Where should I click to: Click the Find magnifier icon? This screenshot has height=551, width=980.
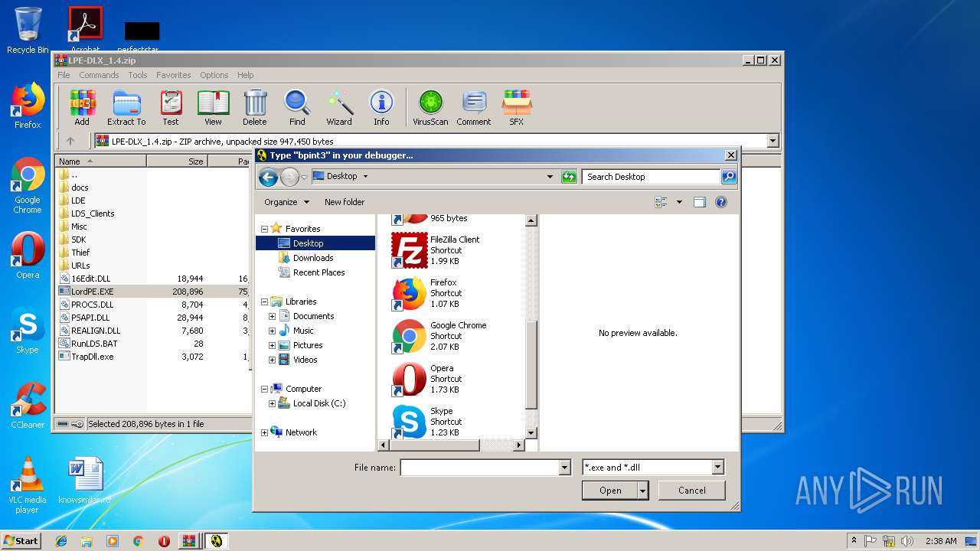click(297, 108)
